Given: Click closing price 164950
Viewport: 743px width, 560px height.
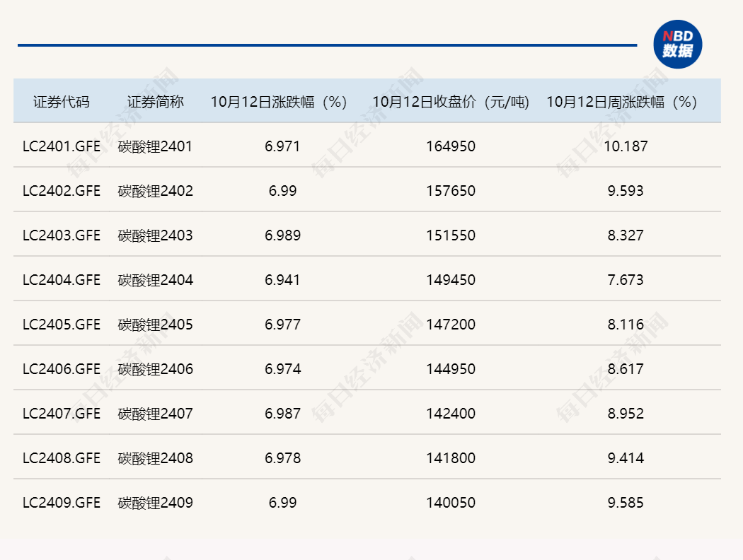Looking at the screenshot, I should [451, 146].
